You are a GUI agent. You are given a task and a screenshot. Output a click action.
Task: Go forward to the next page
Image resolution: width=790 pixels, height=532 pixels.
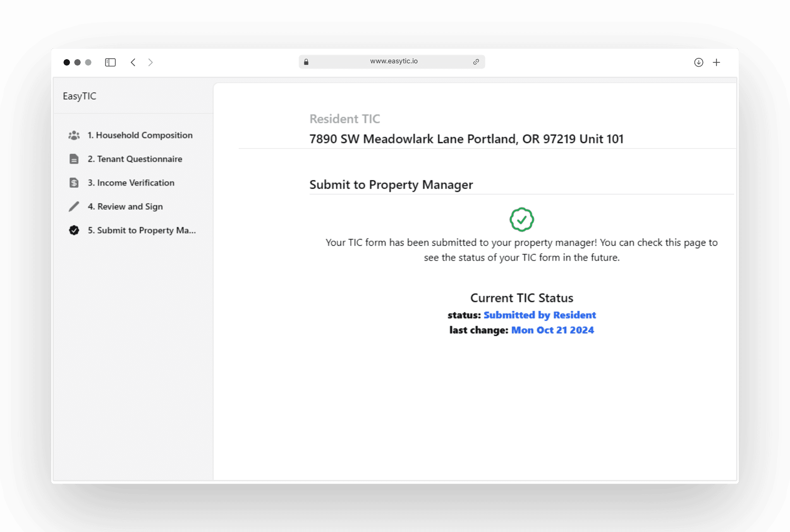(151, 62)
